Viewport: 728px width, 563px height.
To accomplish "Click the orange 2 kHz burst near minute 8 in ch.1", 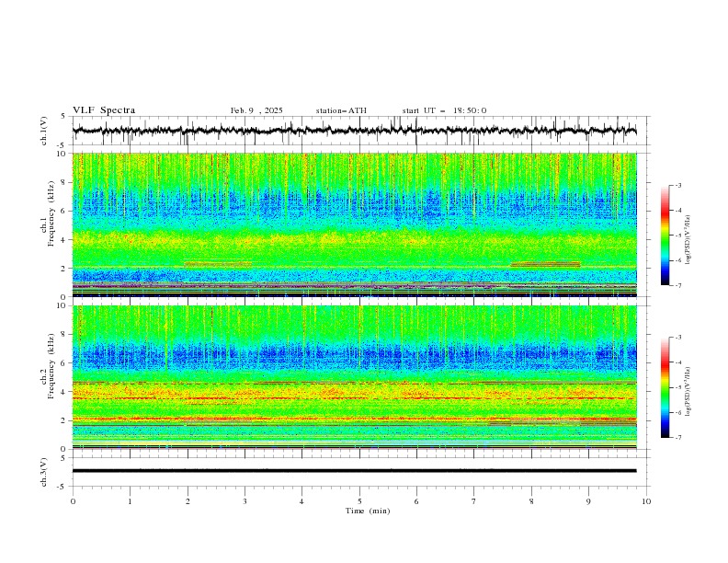I will point(545,264).
